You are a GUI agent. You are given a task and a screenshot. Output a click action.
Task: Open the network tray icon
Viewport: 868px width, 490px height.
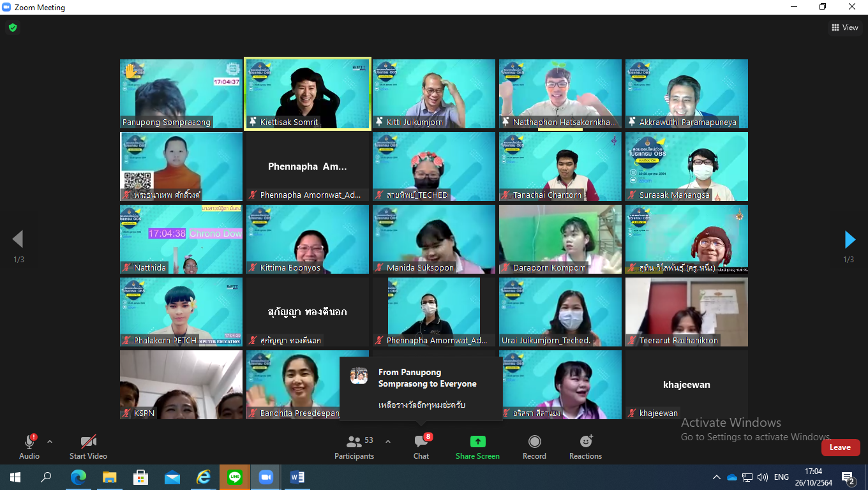coord(747,477)
